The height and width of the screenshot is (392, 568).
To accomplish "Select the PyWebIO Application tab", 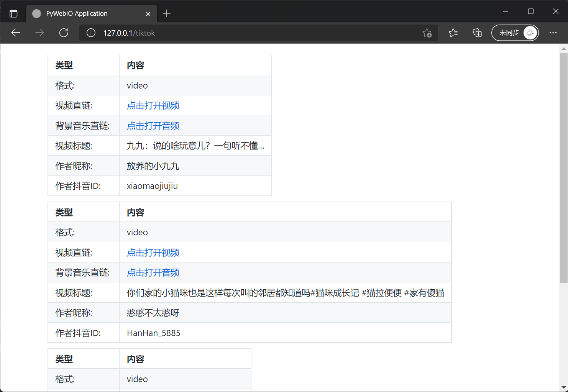I will pos(84,14).
